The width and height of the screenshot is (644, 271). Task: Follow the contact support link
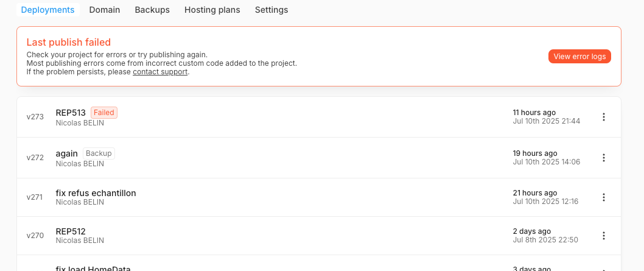[161, 72]
